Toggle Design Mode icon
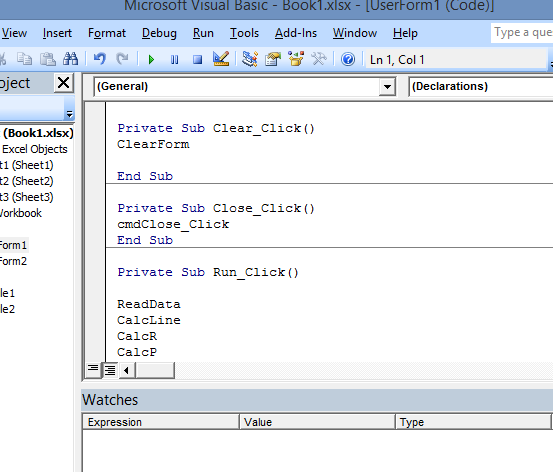The height and width of the screenshot is (472, 553). pos(221,59)
